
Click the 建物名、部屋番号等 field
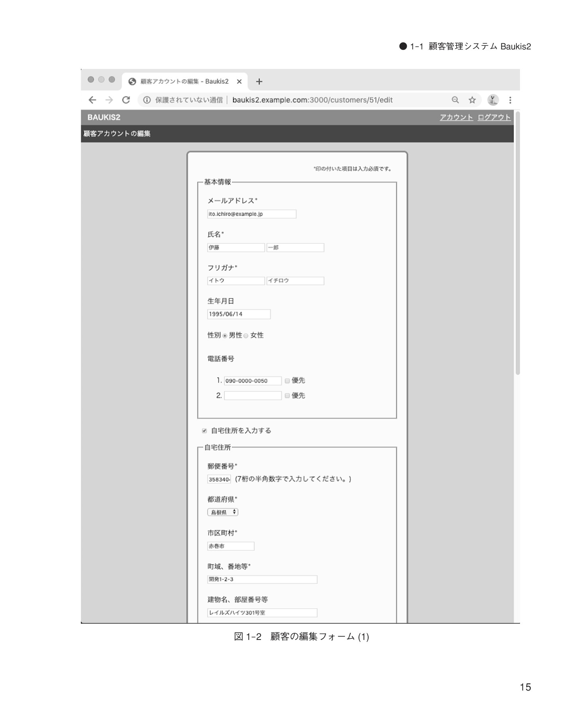(262, 613)
